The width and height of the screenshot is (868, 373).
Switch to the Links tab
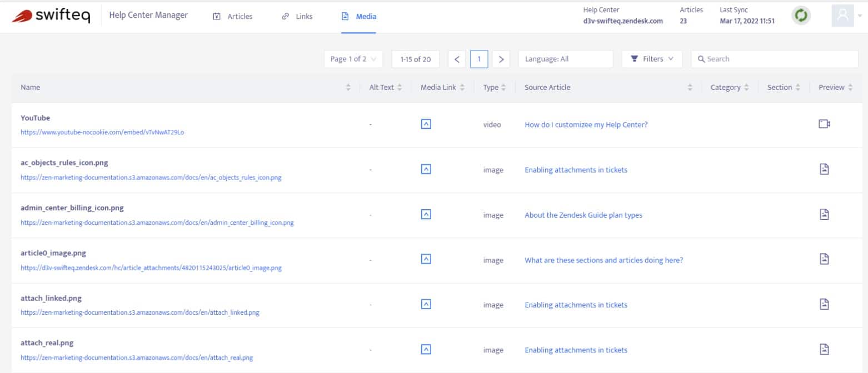[297, 17]
